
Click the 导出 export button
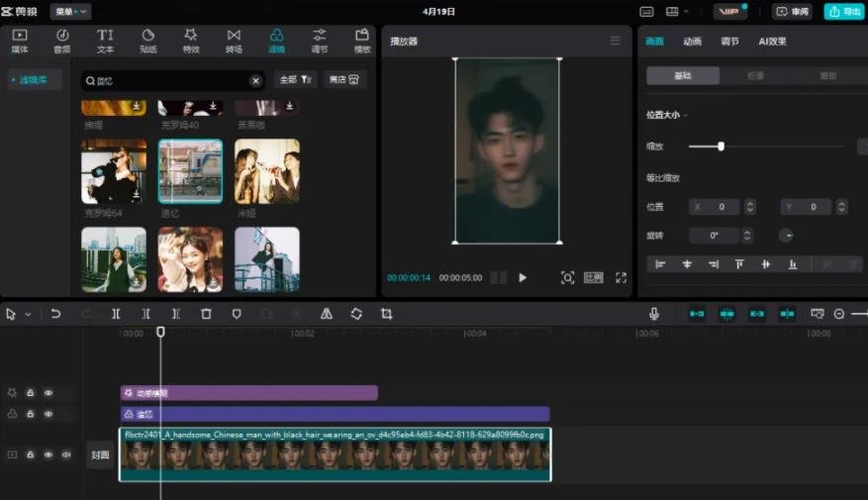click(x=844, y=12)
